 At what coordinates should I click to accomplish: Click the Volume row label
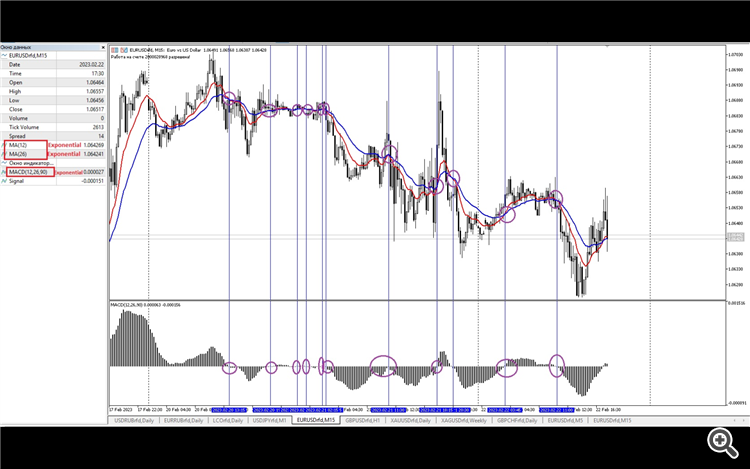tap(18, 118)
